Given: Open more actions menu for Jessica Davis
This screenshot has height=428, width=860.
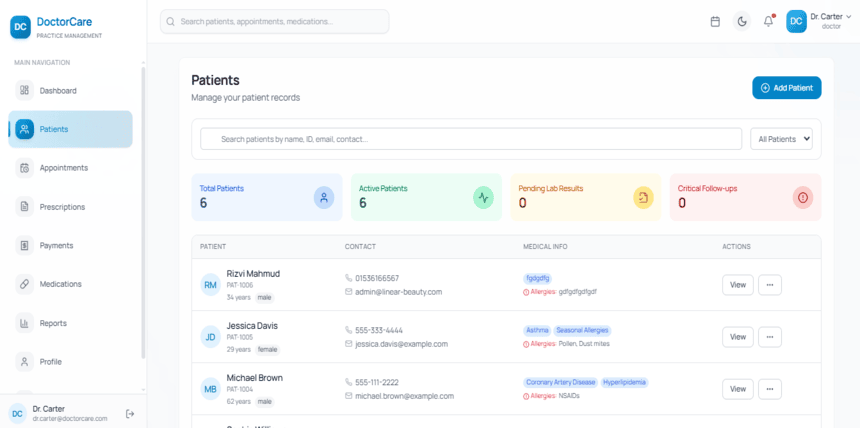Looking at the screenshot, I should [770, 337].
